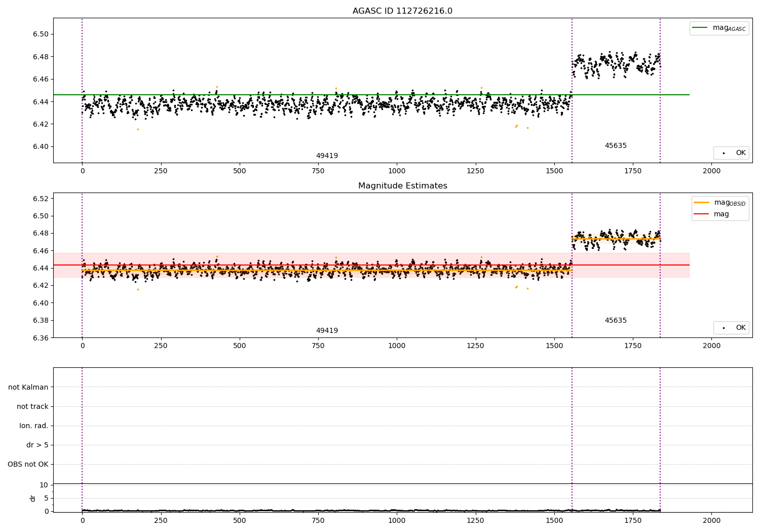Click the 49419 label in top plot
Screen dimensions: 760x532
click(327, 156)
